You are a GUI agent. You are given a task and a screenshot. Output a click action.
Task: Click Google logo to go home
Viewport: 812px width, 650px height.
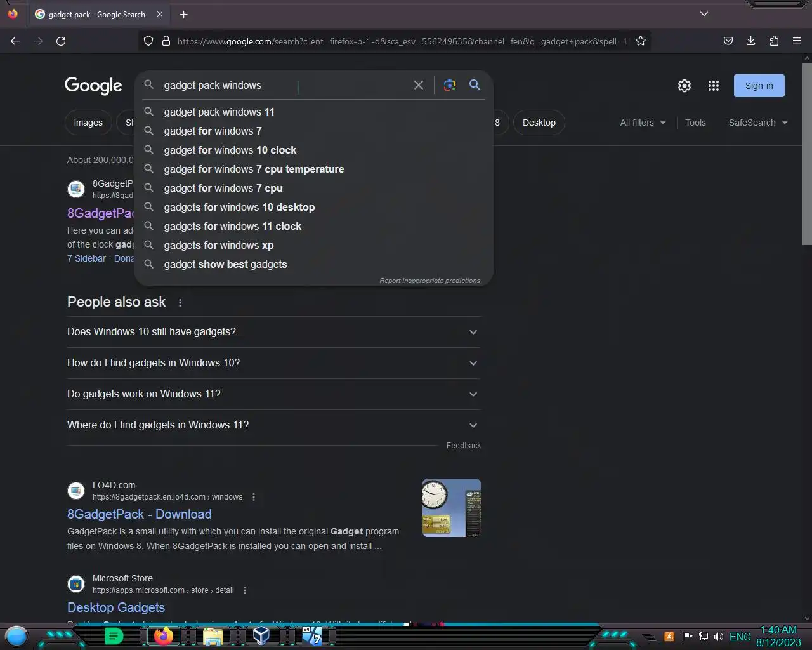93,86
